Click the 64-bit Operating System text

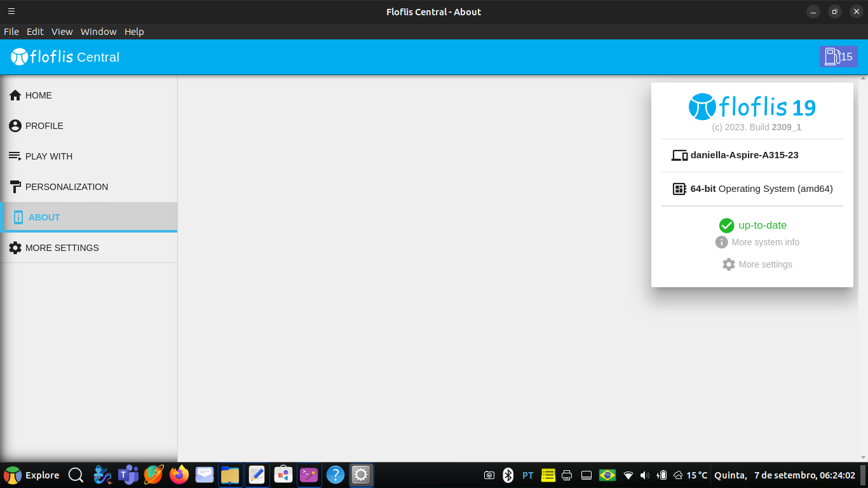[x=762, y=189]
